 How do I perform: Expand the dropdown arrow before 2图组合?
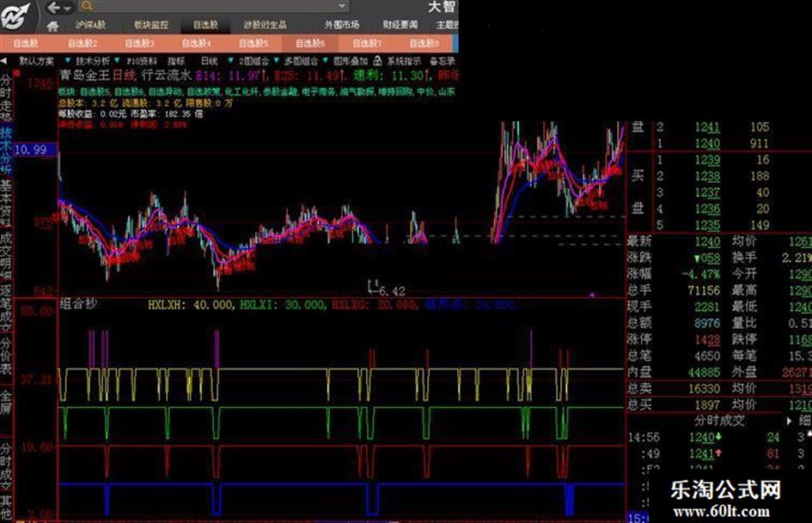[x=231, y=61]
